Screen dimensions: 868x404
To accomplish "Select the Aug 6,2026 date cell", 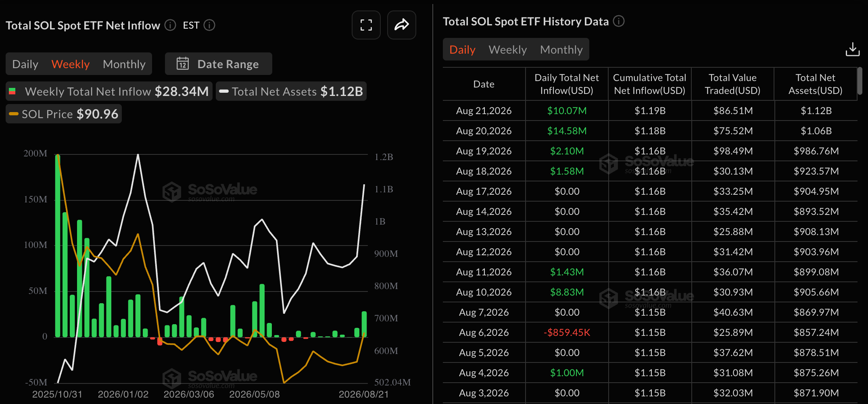I will [x=484, y=332].
